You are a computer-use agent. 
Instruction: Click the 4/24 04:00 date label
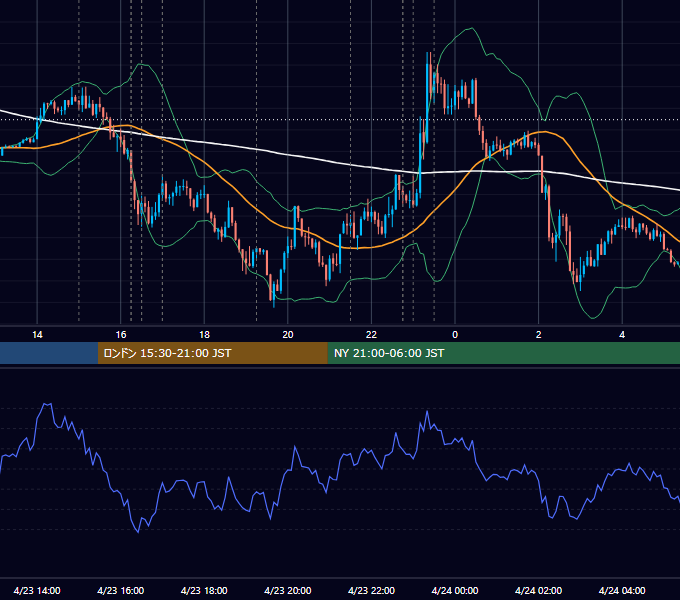coord(622,590)
